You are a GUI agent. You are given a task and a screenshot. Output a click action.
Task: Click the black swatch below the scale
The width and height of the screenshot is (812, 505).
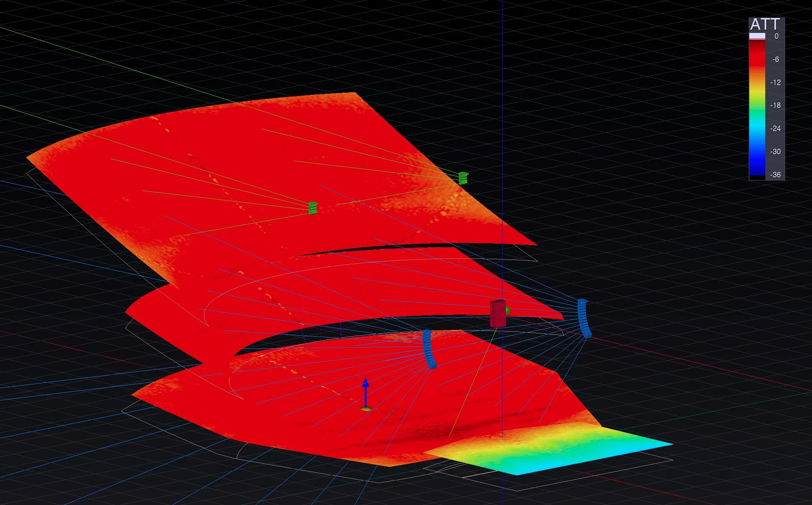click(x=757, y=178)
